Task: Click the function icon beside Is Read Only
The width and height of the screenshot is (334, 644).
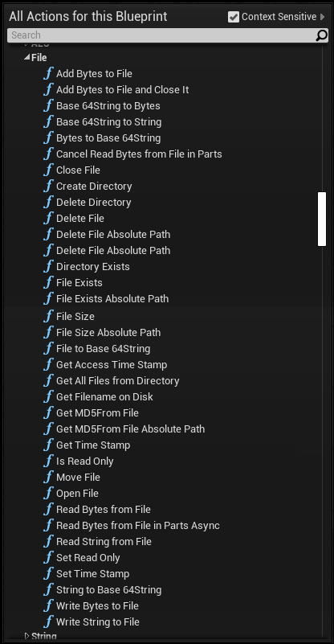Action: [48, 461]
